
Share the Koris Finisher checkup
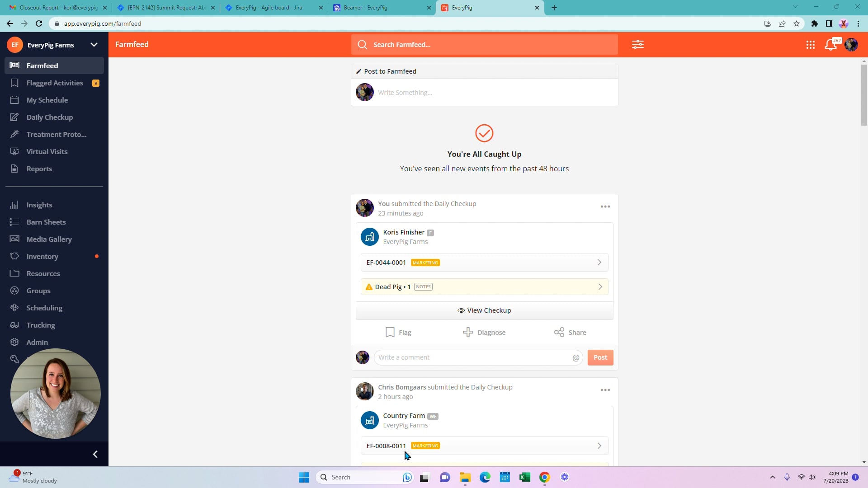570,333
